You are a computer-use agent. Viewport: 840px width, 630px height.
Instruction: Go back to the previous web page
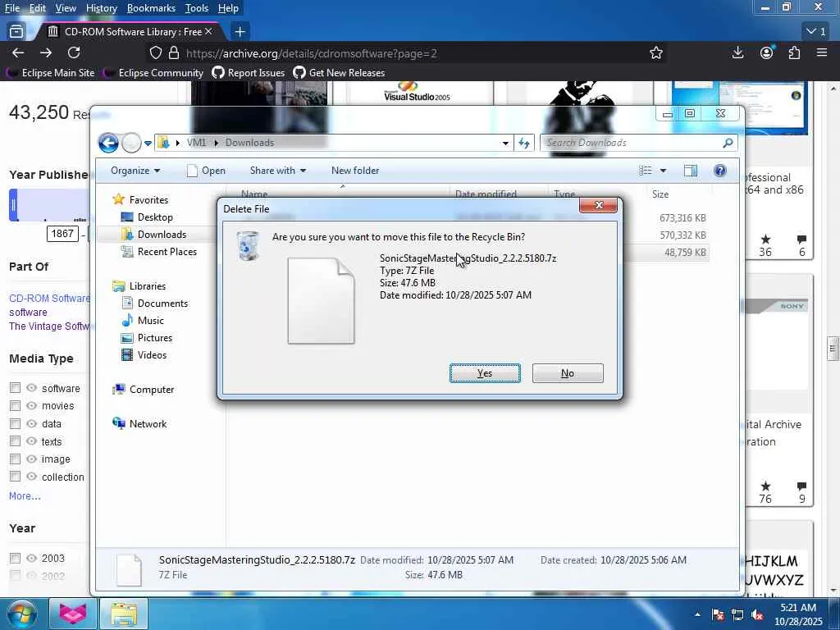18,52
